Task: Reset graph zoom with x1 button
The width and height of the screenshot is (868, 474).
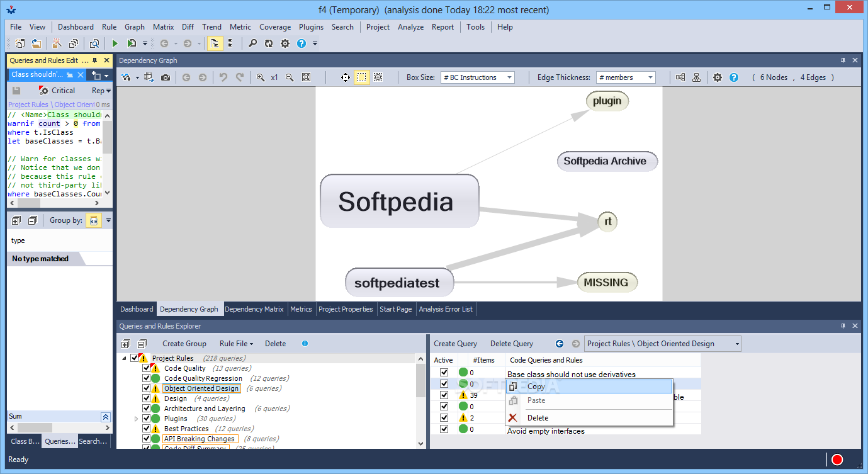Action: [x=274, y=77]
